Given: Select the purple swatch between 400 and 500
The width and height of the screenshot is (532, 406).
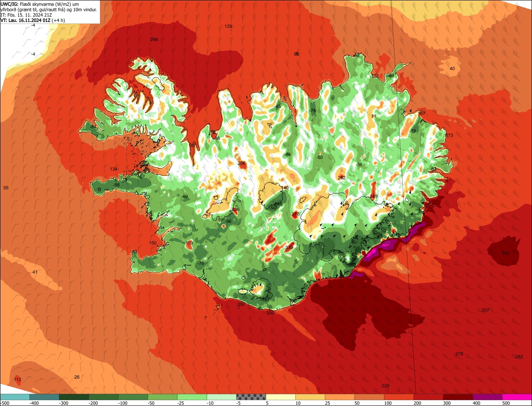Looking at the screenshot, I should (487, 397).
